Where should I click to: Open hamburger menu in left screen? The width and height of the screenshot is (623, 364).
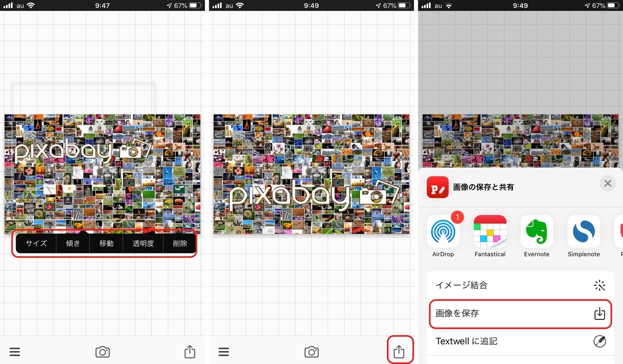(x=15, y=352)
